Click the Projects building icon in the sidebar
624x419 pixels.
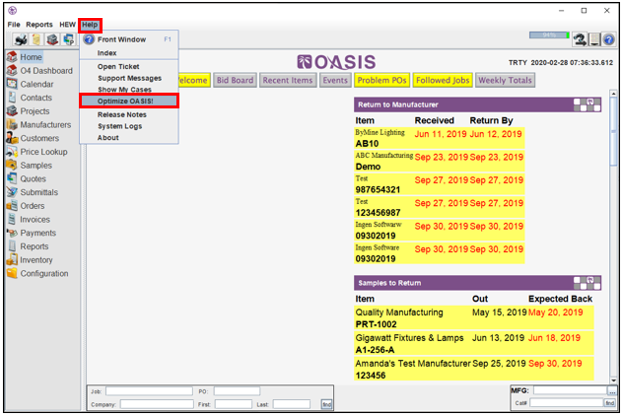click(x=12, y=111)
